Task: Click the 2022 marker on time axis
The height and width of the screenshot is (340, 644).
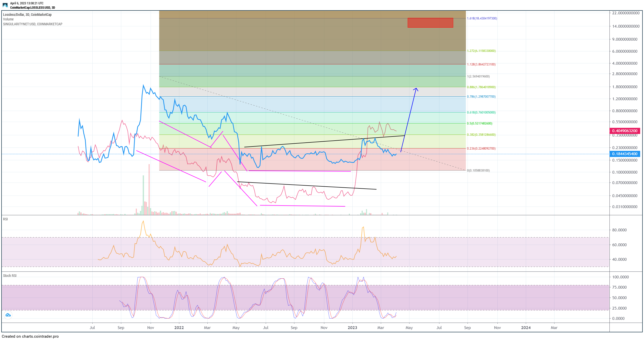Action: 179,328
